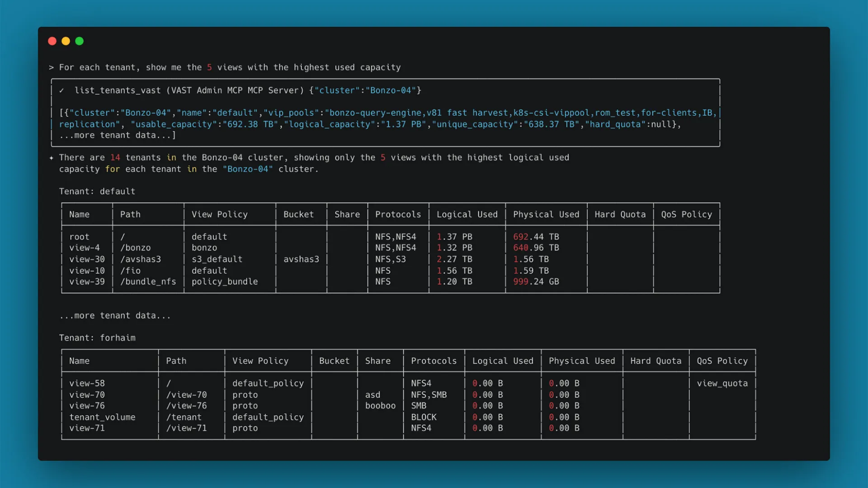This screenshot has height=488, width=868.
Task: Click the 'Physical Used' header in forhaim table
Action: 581,361
